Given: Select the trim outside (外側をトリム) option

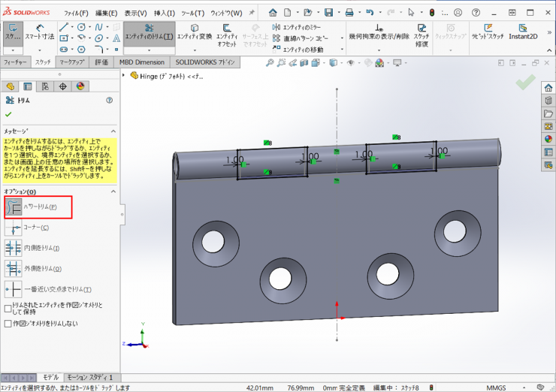Looking at the screenshot, I should click(14, 268).
